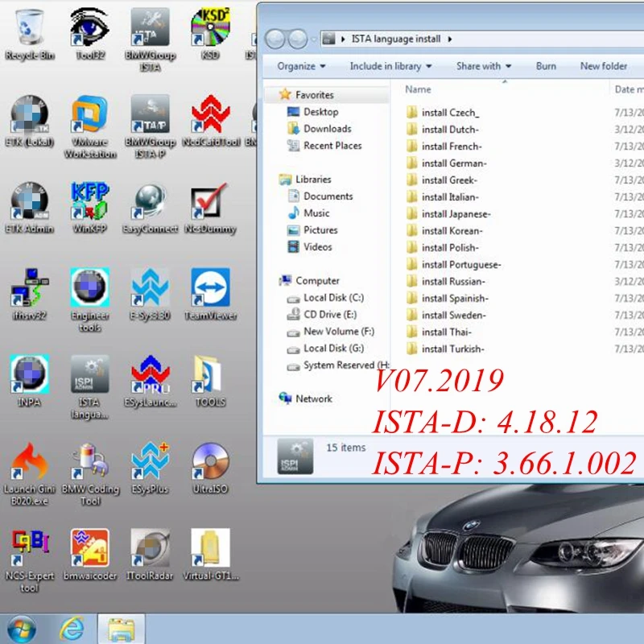Sort files by Name column header
Viewport: 644px width, 644px height.
pyautogui.click(x=418, y=89)
